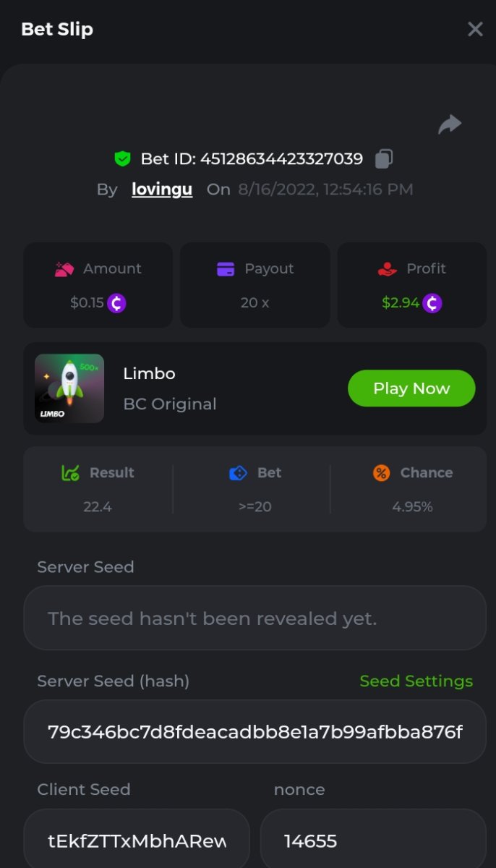The image size is (496, 868).
Task: Click the share arrow icon
Action: (450, 125)
